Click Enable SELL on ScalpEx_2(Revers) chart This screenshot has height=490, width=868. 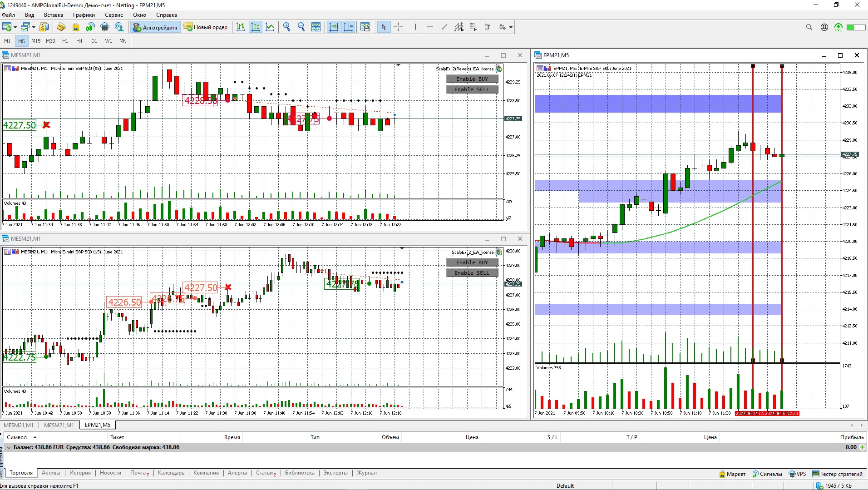pos(472,89)
